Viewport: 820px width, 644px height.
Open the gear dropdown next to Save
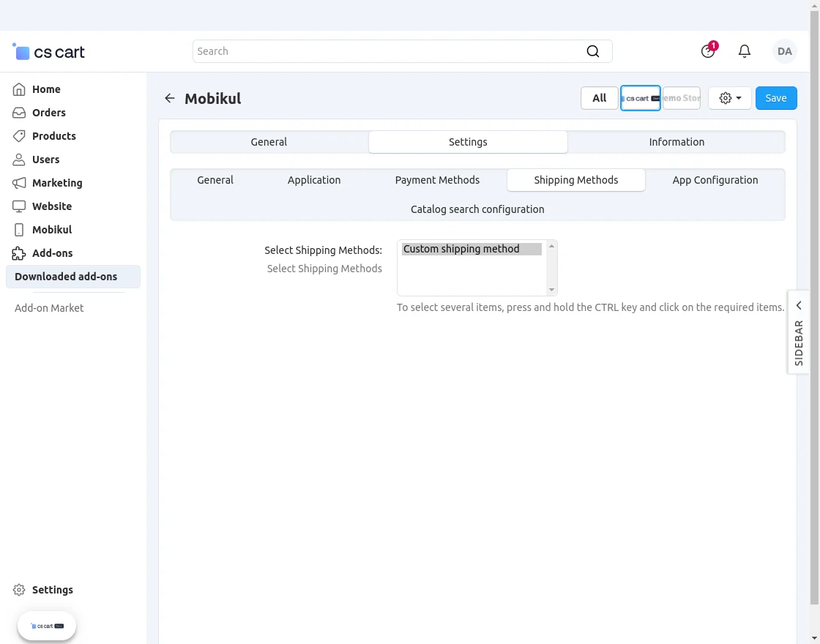tap(729, 98)
